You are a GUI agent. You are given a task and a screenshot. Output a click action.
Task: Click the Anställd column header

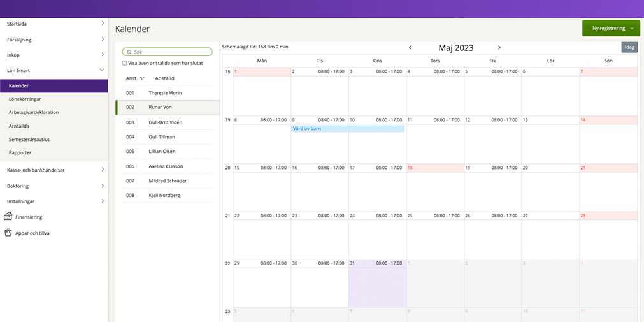[x=164, y=78]
